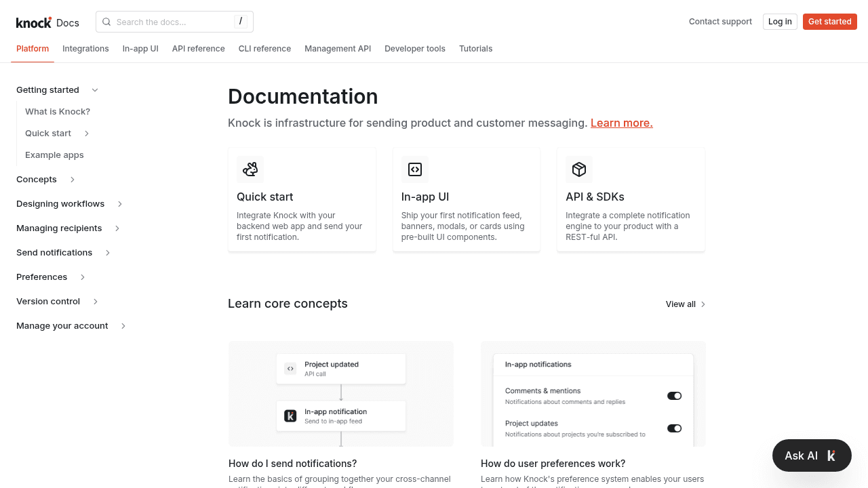Open the In-app notifications preferences thumbnail

coord(593,394)
